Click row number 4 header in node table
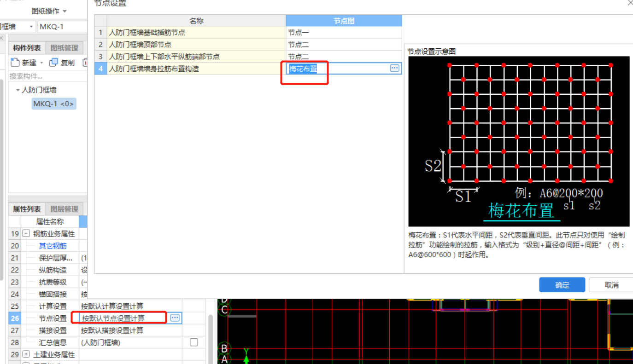This screenshot has height=364, width=633. tap(100, 69)
